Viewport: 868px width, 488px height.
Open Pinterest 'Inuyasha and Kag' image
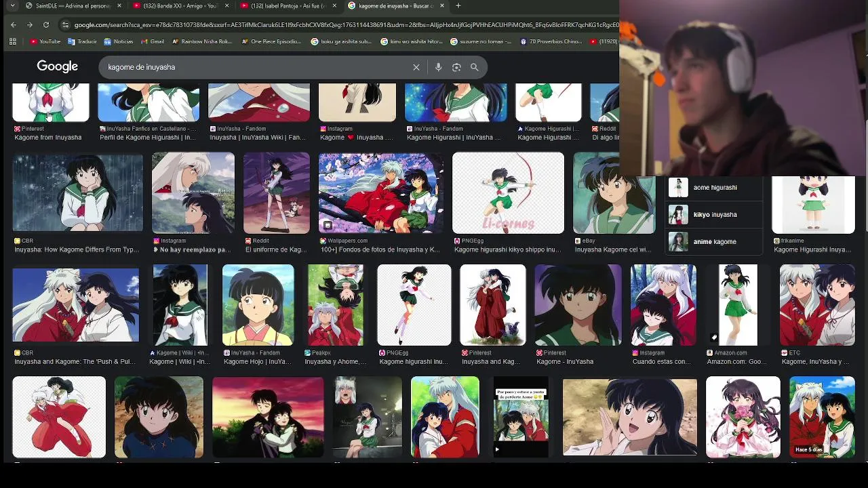pos(493,305)
